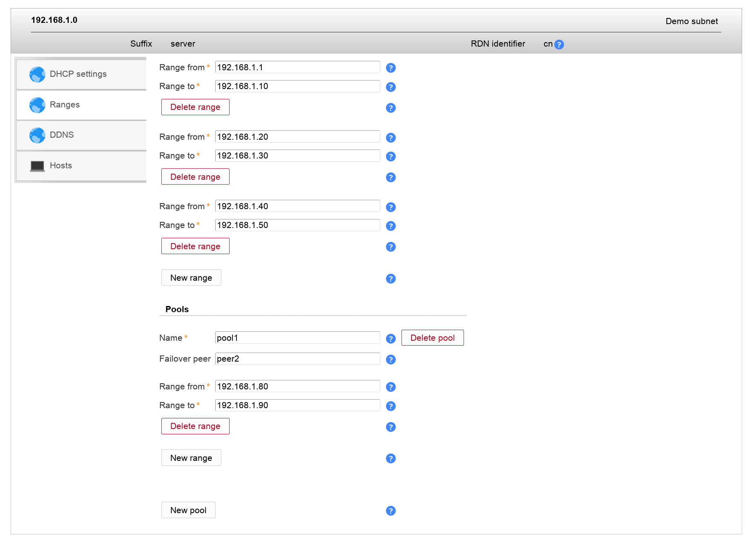Click help icon beside pool Name field
Viewport: 756px width, 543px height.
(390, 339)
